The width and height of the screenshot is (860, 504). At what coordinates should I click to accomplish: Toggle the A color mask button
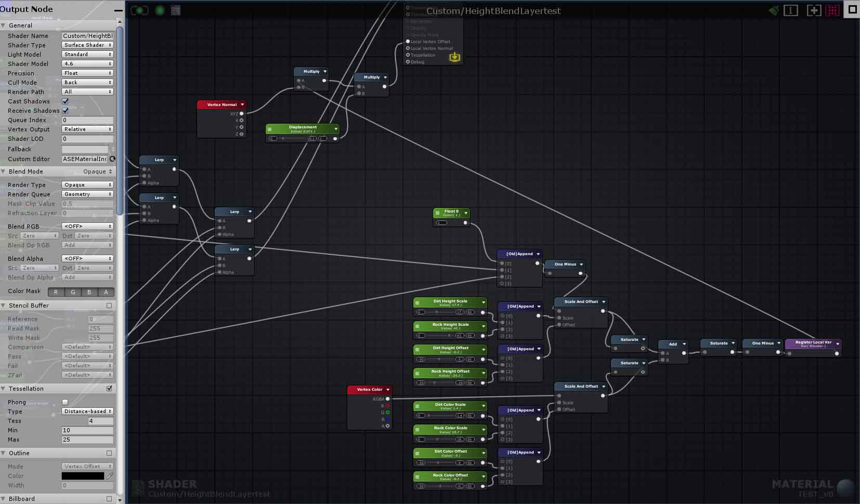pyautogui.click(x=106, y=292)
